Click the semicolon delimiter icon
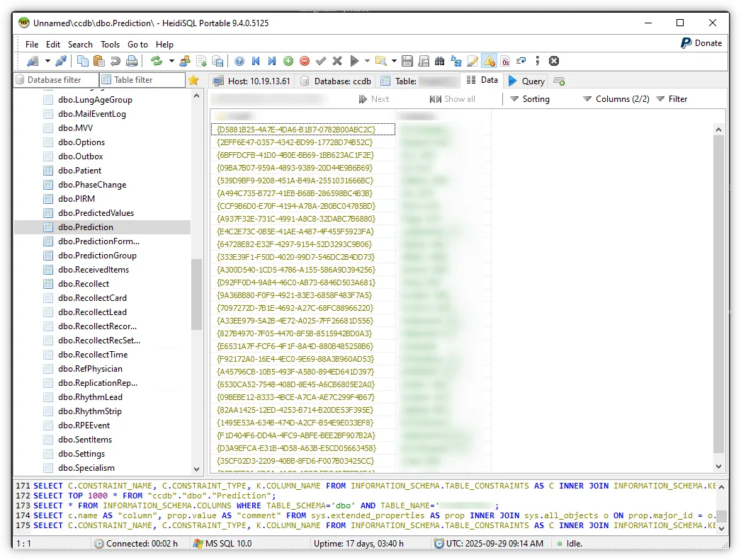The height and width of the screenshot is (560, 741). tap(537, 61)
